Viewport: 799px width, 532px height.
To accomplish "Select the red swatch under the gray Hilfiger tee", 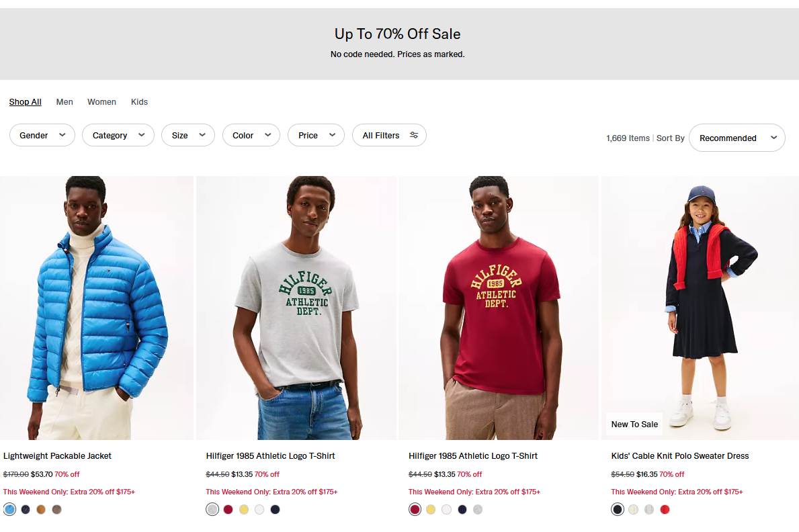I will (228, 510).
